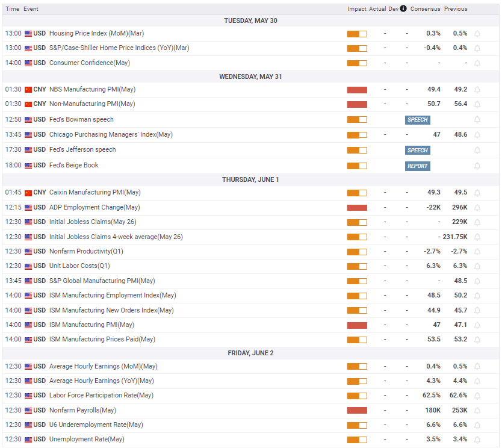Open Caixin Manufacturing PMI(May) event
Screen dimensions: 502x448
pyautogui.click(x=95, y=193)
